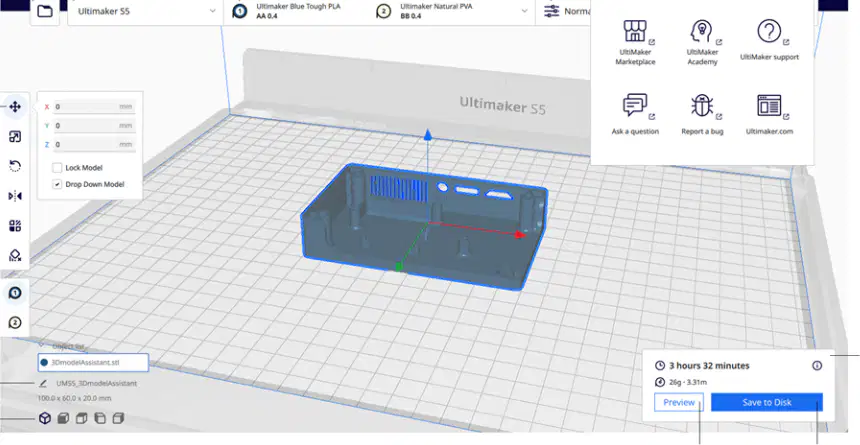The width and height of the screenshot is (860, 445).
Task: Click the green Y-axis move handle
Action: pos(399,267)
